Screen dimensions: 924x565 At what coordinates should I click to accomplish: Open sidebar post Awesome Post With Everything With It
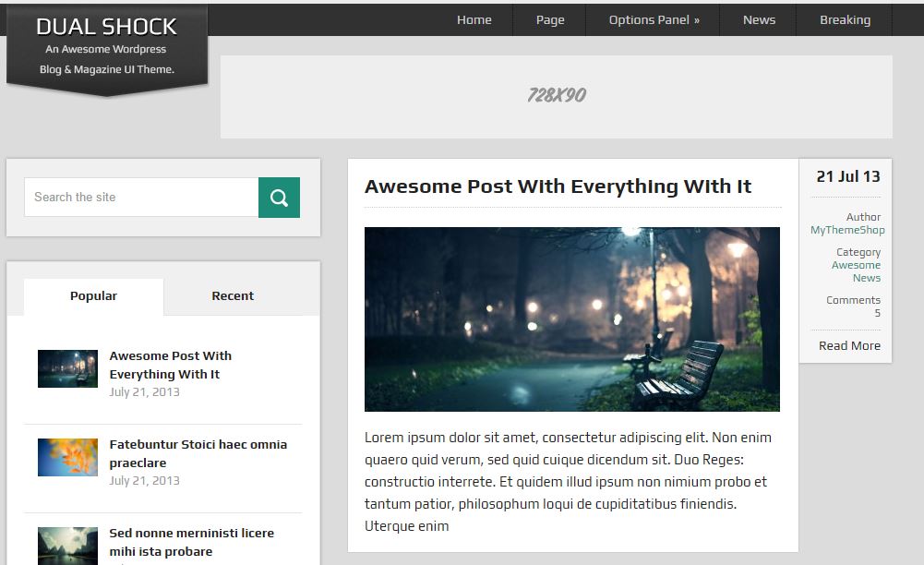coord(170,365)
